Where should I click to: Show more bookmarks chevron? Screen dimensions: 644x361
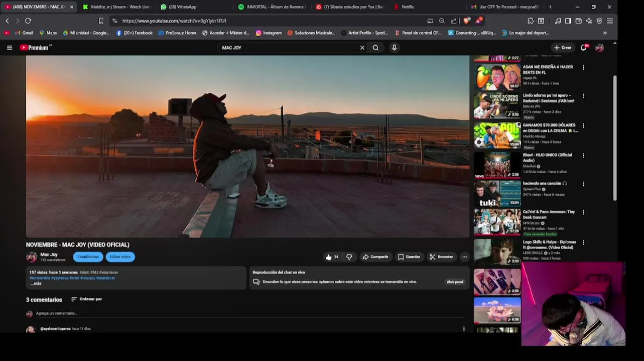(605, 33)
